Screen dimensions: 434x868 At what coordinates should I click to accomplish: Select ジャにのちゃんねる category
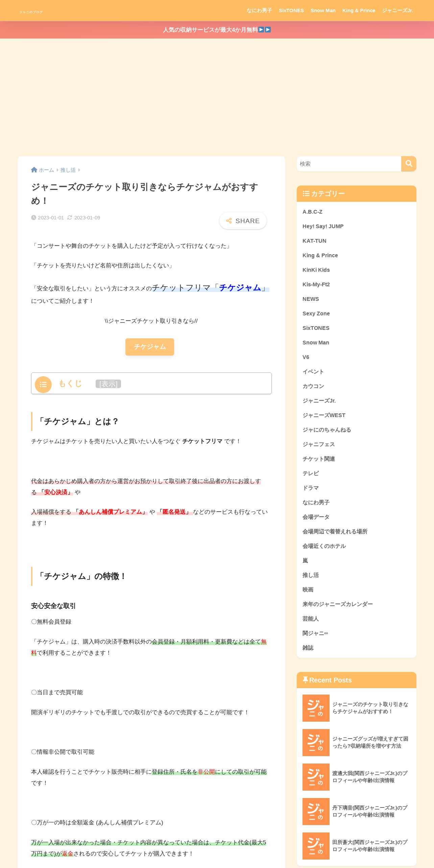(x=327, y=430)
